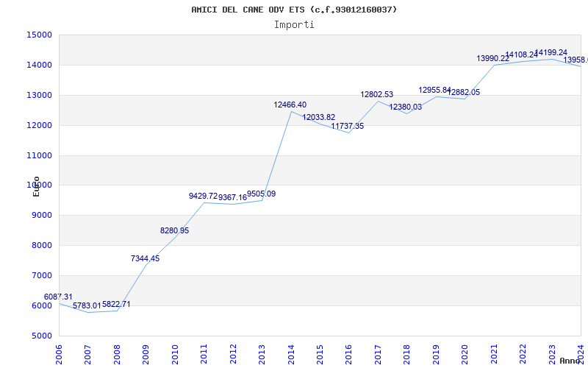The image size is (588, 368).
Task: Select the 9505.09 data label
Action: tap(262, 194)
